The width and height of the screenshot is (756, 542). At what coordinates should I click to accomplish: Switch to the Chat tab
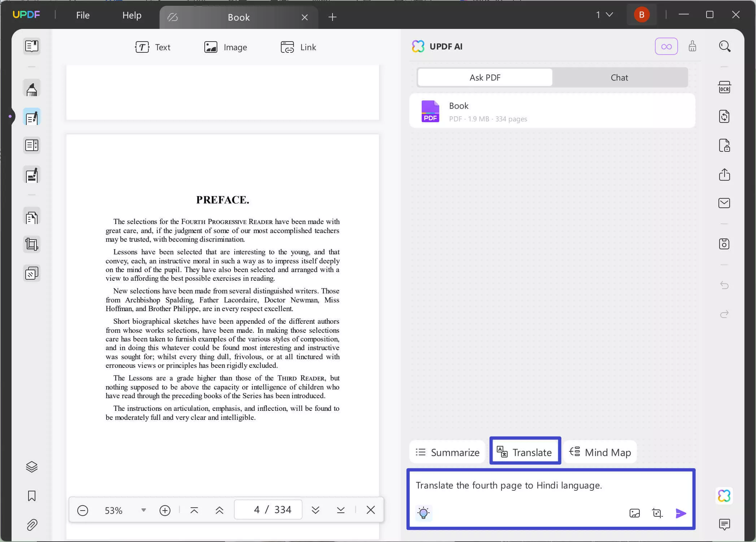[x=620, y=77]
